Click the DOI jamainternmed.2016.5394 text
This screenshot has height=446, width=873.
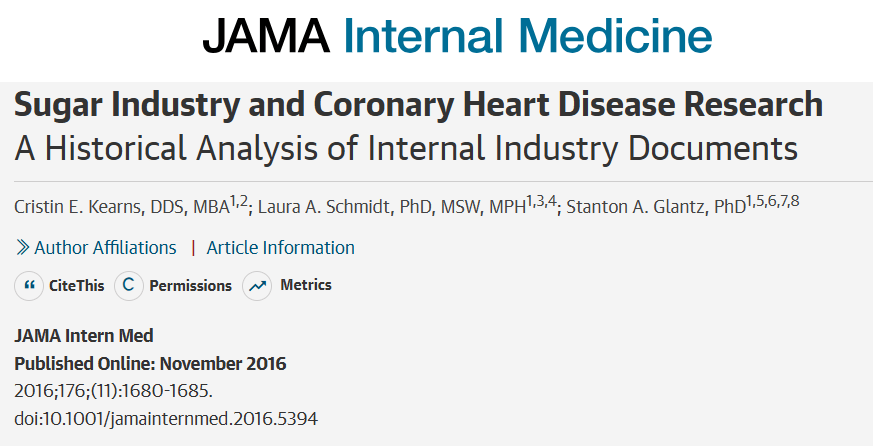coord(166,418)
